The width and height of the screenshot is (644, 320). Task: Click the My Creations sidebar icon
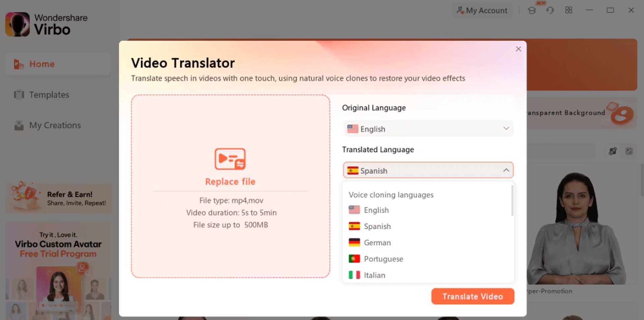(19, 126)
